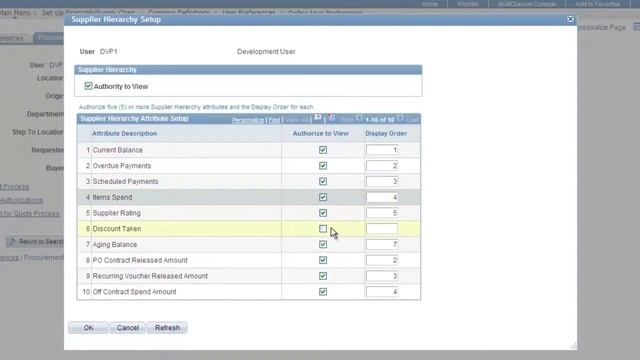Click Display Order for Off Contract Spend Amount
Screen dimensions: 640x360
click(x=382, y=292)
